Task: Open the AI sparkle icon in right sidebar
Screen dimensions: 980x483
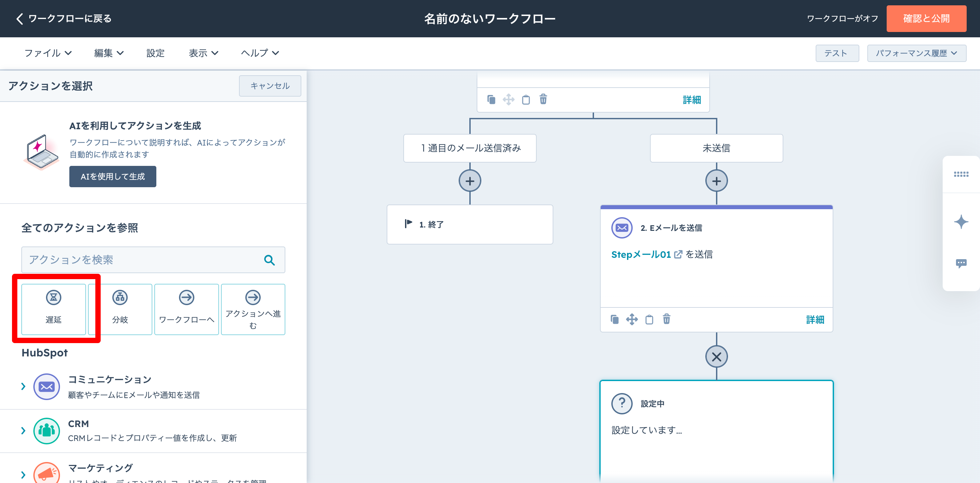Action: tap(961, 222)
